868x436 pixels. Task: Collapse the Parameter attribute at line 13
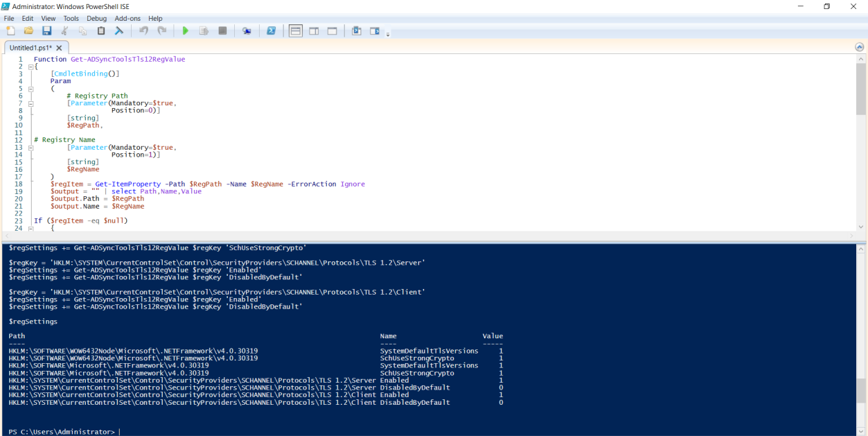pos(30,148)
